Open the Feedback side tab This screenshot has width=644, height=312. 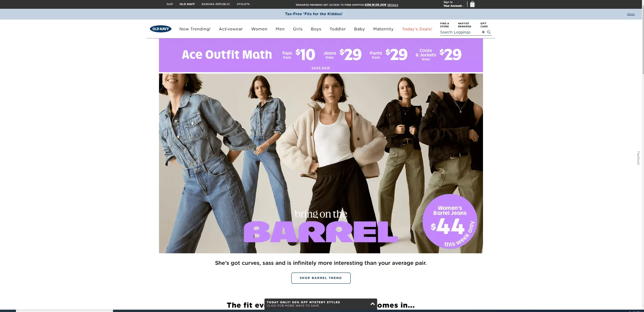pyautogui.click(x=638, y=158)
